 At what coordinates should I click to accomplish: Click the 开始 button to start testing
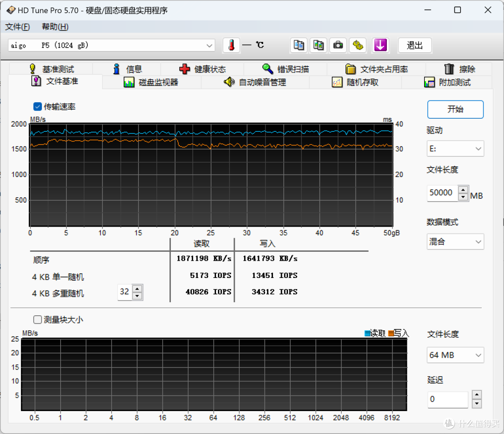[455, 109]
